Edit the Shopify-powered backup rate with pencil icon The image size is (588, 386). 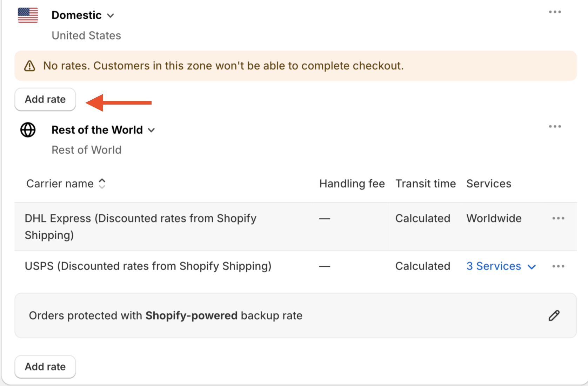coord(554,315)
